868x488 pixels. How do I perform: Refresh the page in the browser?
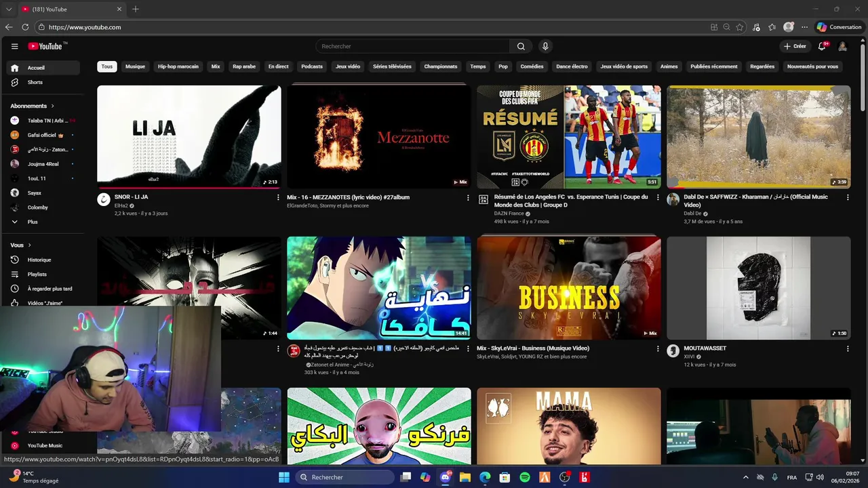[25, 27]
